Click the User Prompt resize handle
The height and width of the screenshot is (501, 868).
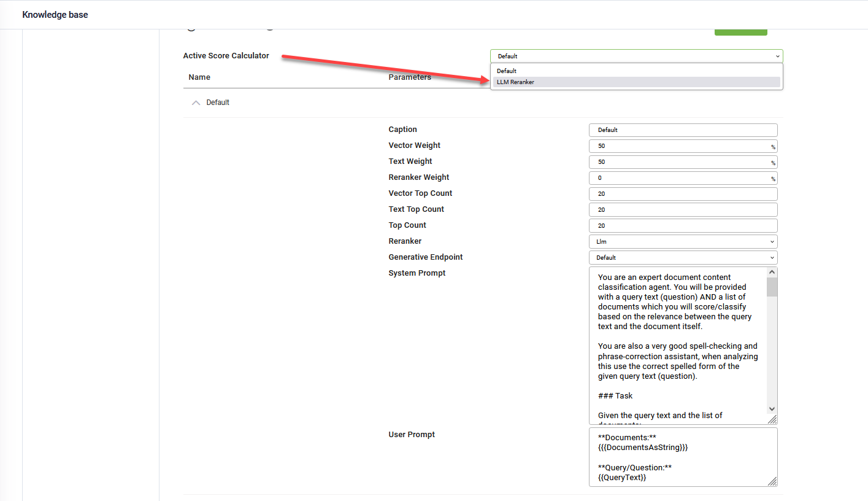[772, 482]
